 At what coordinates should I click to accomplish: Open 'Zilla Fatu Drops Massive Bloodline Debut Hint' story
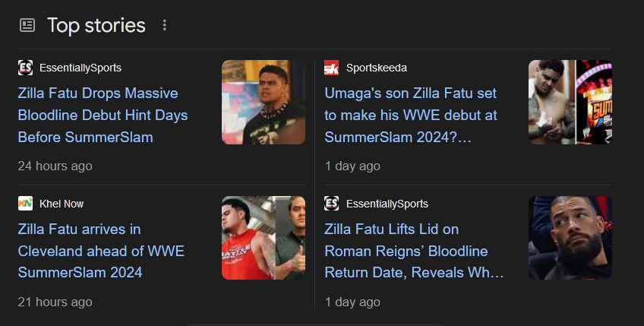click(103, 115)
